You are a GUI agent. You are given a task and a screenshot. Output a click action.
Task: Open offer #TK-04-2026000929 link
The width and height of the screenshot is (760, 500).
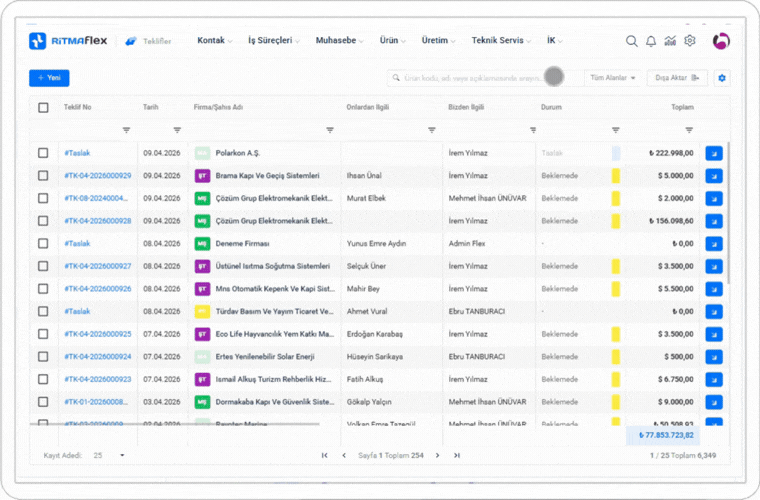tap(97, 175)
